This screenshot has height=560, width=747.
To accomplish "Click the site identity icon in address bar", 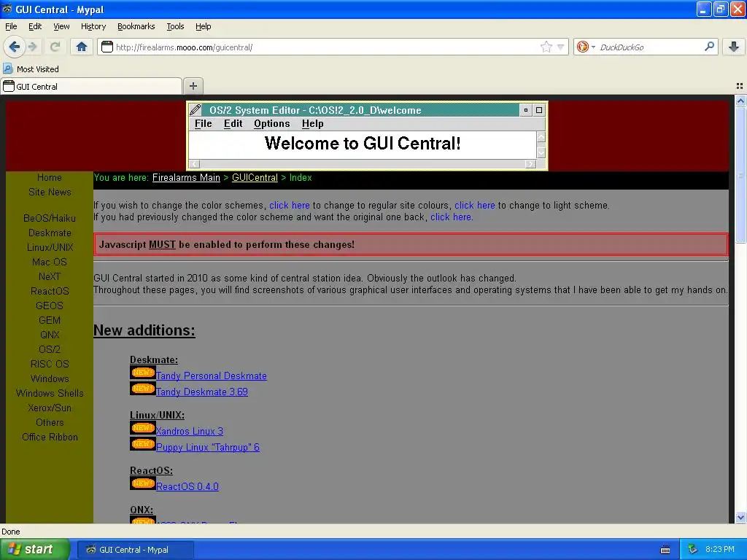I will [x=107, y=47].
